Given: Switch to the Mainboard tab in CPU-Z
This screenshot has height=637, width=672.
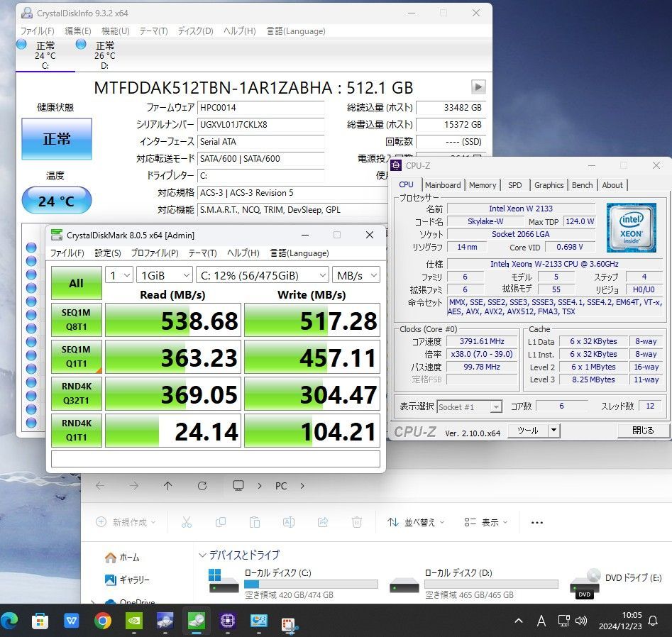Looking at the screenshot, I should click(x=443, y=185).
